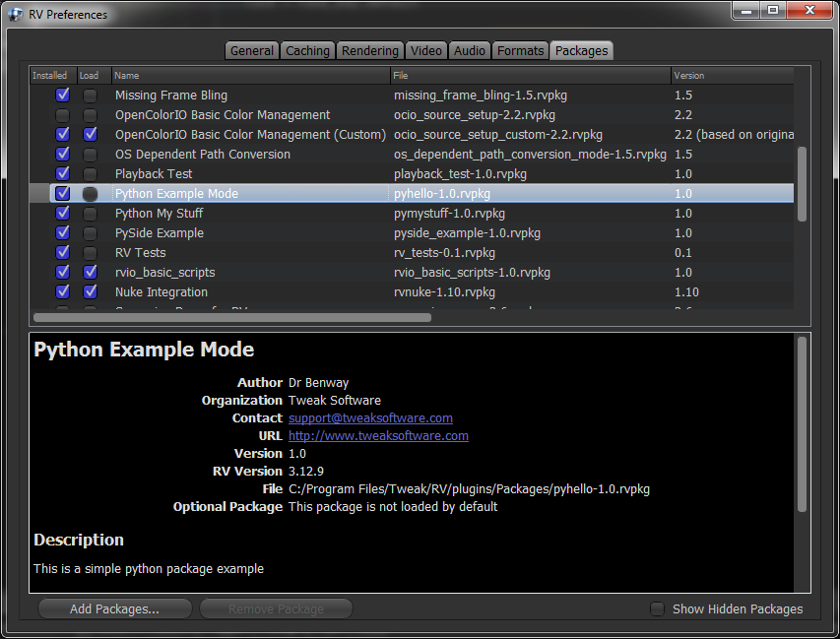Click the Remove Package button
840x639 pixels.
click(x=276, y=609)
